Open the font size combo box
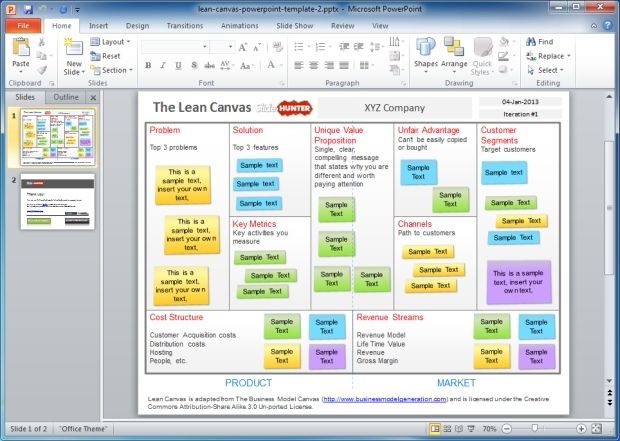620x441 pixels. [x=222, y=47]
